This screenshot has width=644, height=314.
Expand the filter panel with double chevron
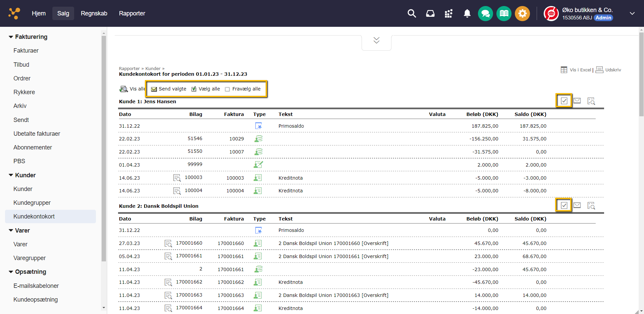click(x=376, y=41)
